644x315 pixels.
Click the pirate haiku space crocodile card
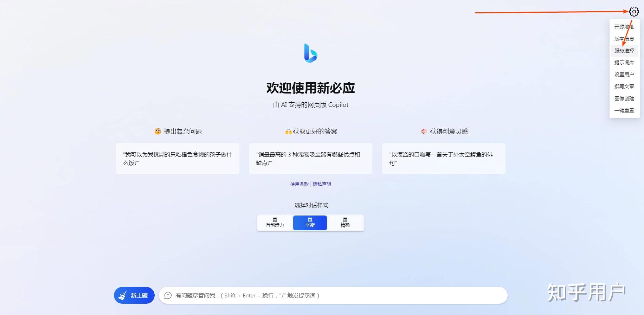coord(444,159)
